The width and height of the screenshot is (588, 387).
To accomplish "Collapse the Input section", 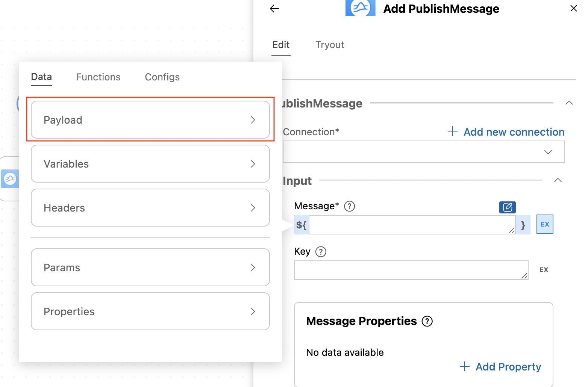I will pyautogui.click(x=558, y=180).
